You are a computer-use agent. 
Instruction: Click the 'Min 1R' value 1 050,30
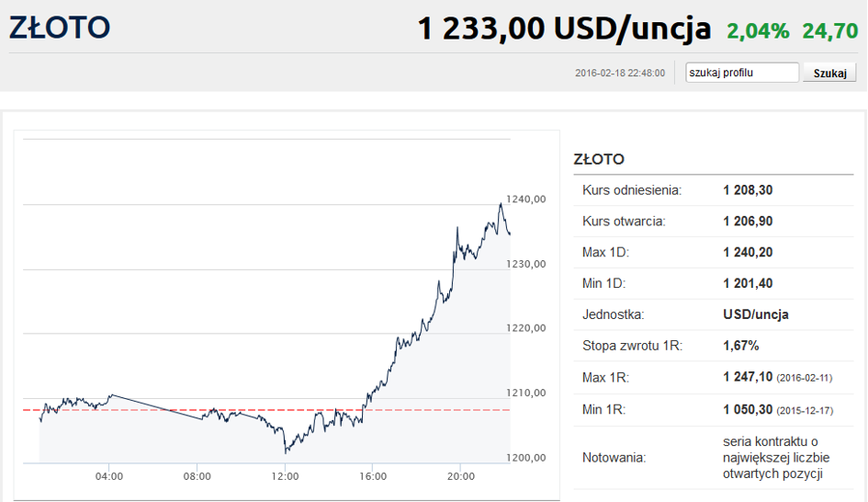(748, 409)
